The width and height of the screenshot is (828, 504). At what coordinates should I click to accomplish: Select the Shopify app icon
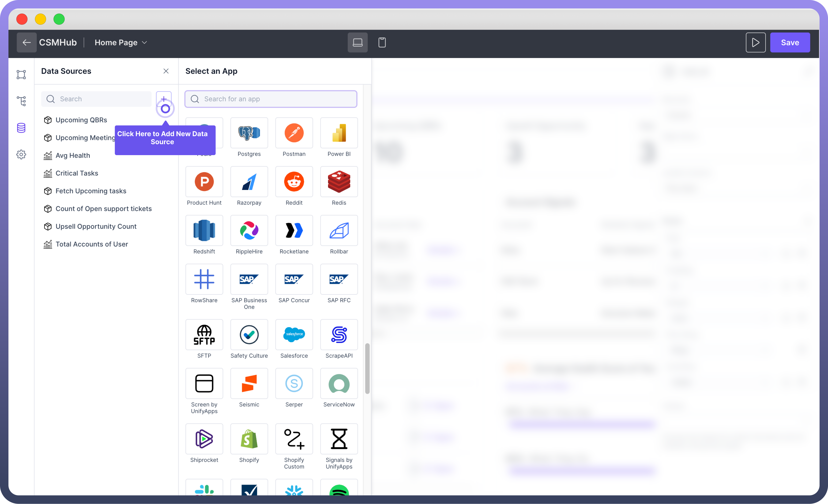(249, 439)
